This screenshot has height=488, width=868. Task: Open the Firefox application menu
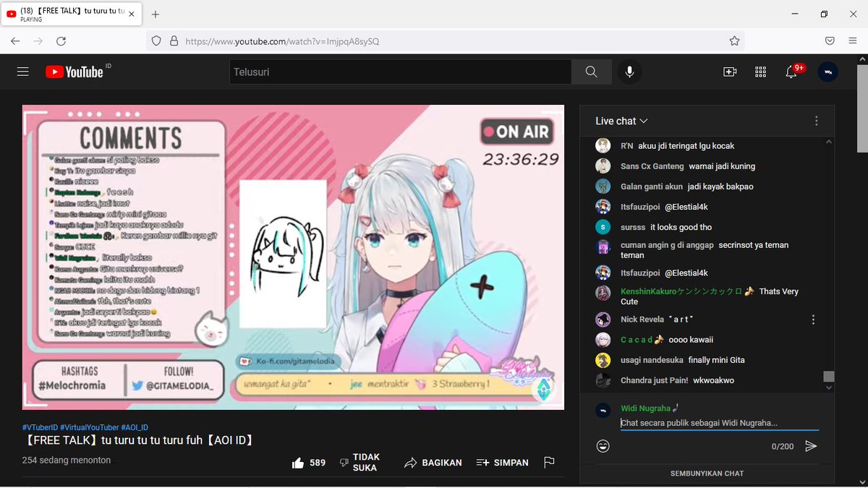(x=853, y=41)
